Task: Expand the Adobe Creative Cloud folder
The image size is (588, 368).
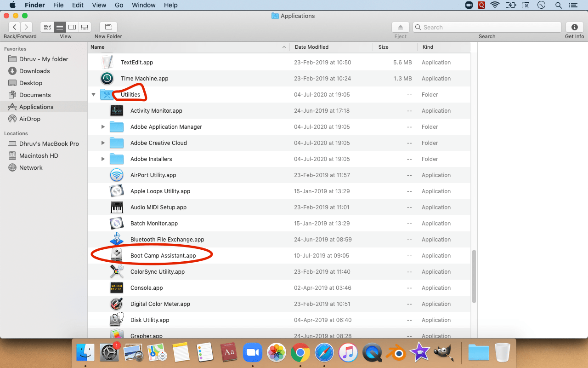Action: tap(103, 143)
